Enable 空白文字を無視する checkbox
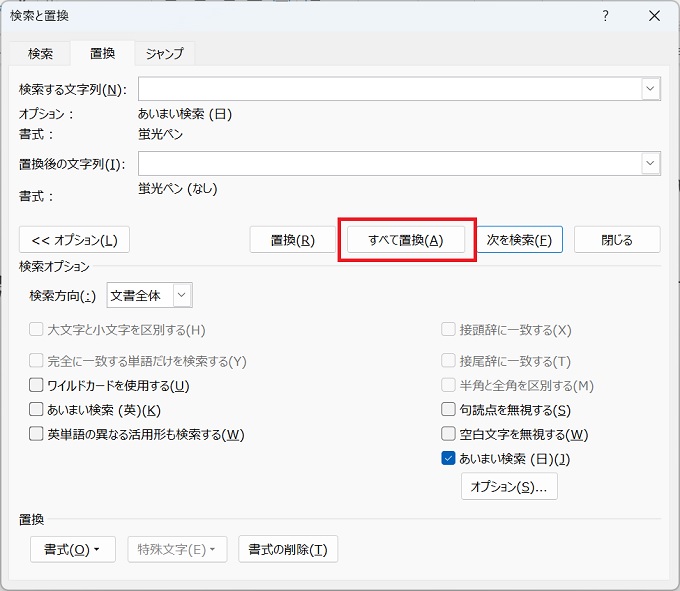 pyautogui.click(x=448, y=434)
